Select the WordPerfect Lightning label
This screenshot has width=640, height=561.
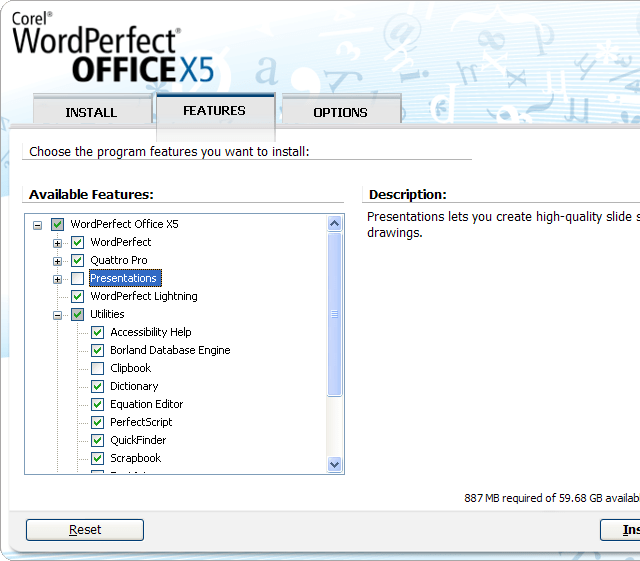144,296
